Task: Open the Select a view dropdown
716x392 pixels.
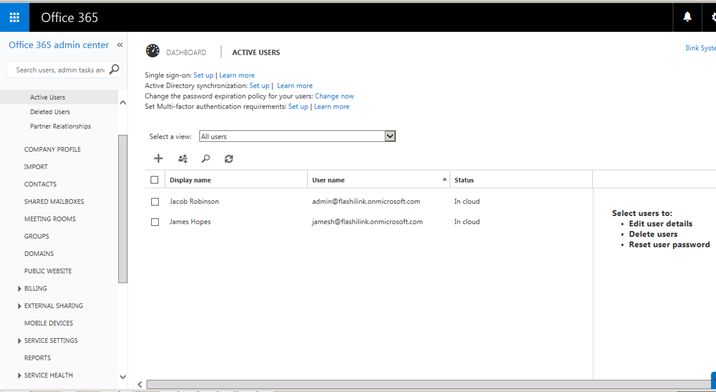Action: pyautogui.click(x=297, y=136)
